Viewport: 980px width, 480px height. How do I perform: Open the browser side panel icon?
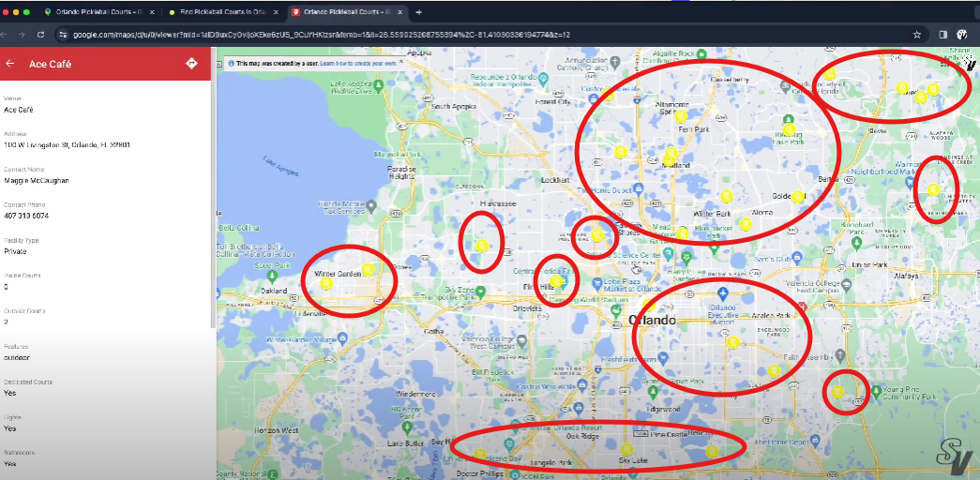(x=943, y=35)
